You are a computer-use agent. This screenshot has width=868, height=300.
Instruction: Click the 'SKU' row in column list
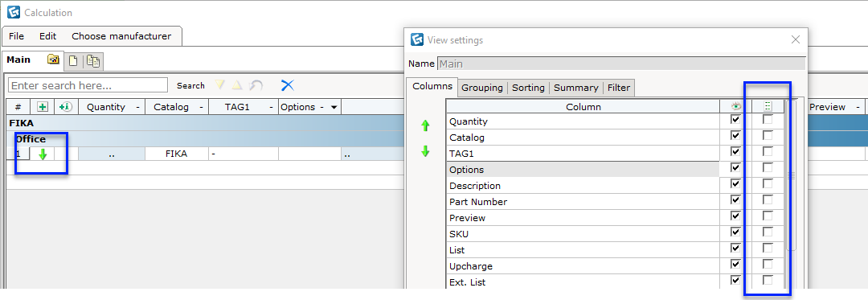583,234
